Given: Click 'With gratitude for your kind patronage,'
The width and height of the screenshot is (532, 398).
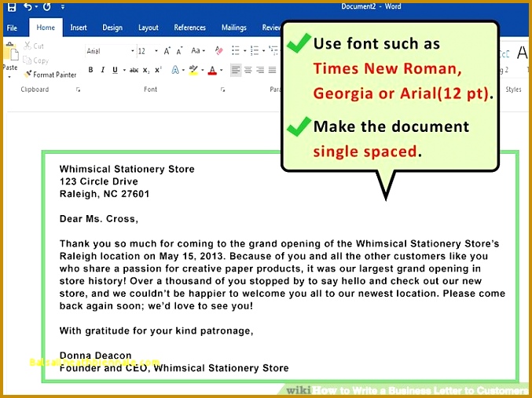Looking at the screenshot, I should pos(156,330).
